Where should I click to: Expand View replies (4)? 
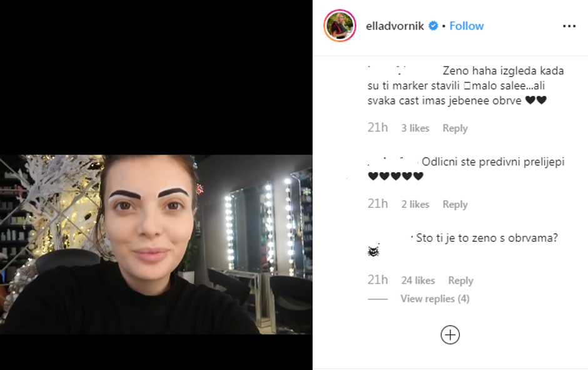(435, 299)
